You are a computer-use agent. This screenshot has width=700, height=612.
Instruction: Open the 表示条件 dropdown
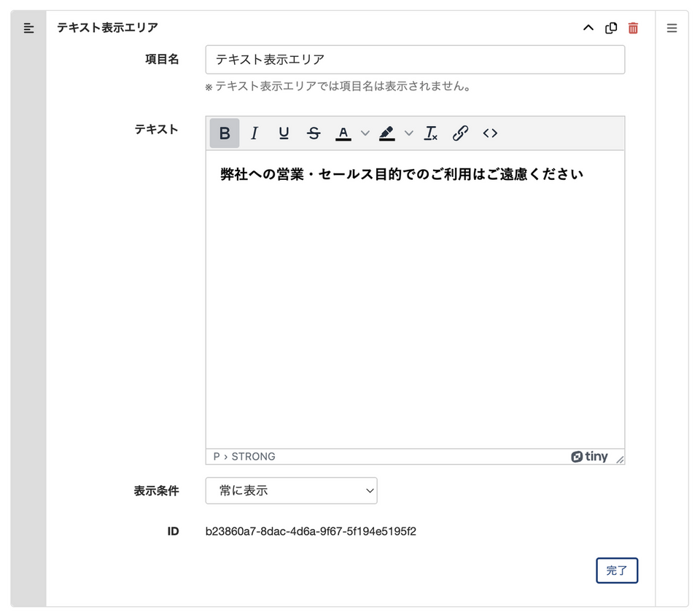click(x=291, y=490)
